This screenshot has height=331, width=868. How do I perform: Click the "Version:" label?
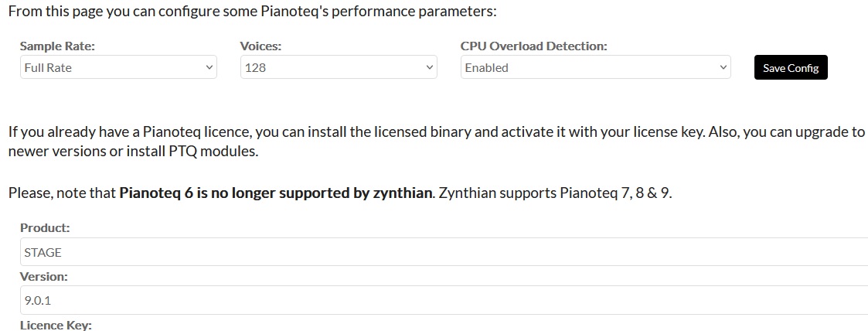(x=43, y=276)
